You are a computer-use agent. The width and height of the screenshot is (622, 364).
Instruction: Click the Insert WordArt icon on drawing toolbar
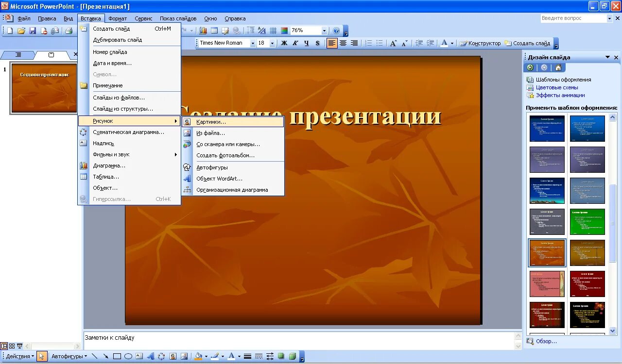[151, 356]
